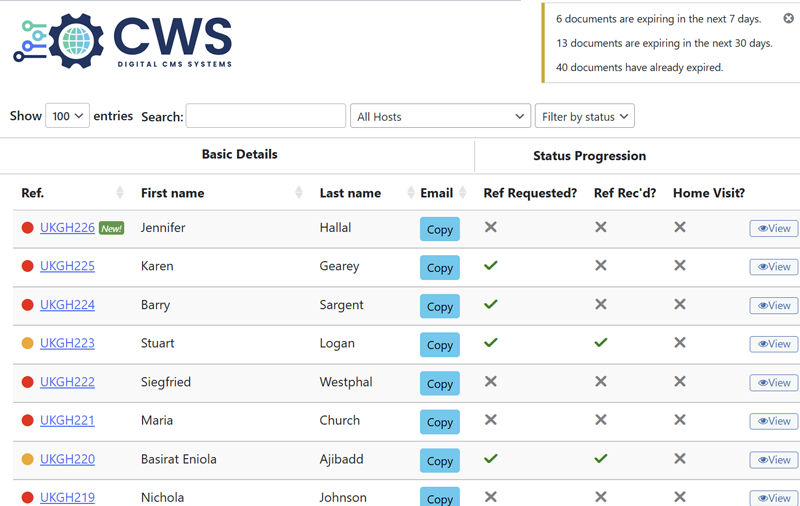800x506 pixels.
Task: Click Ref Requested checkmark for Stuart Logan
Action: pyautogui.click(x=491, y=342)
